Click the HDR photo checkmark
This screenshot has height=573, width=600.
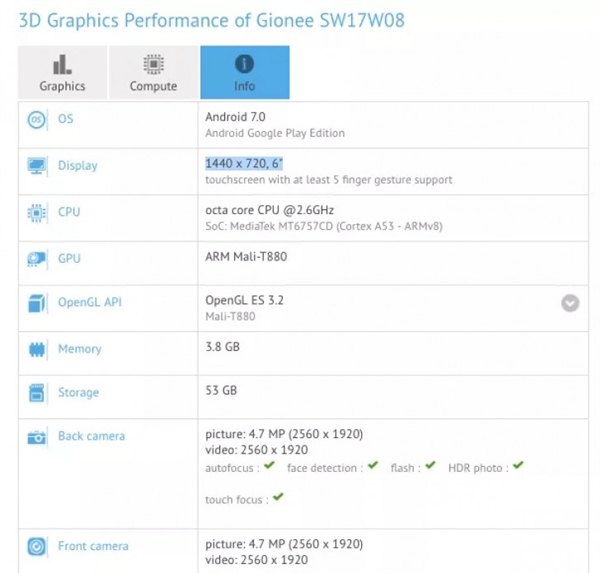coord(518,466)
